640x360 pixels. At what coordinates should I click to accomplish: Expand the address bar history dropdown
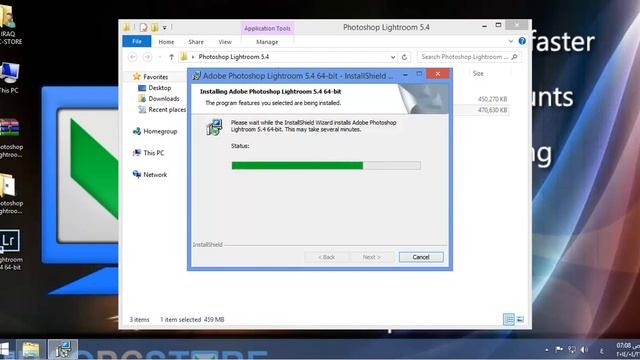(393, 57)
